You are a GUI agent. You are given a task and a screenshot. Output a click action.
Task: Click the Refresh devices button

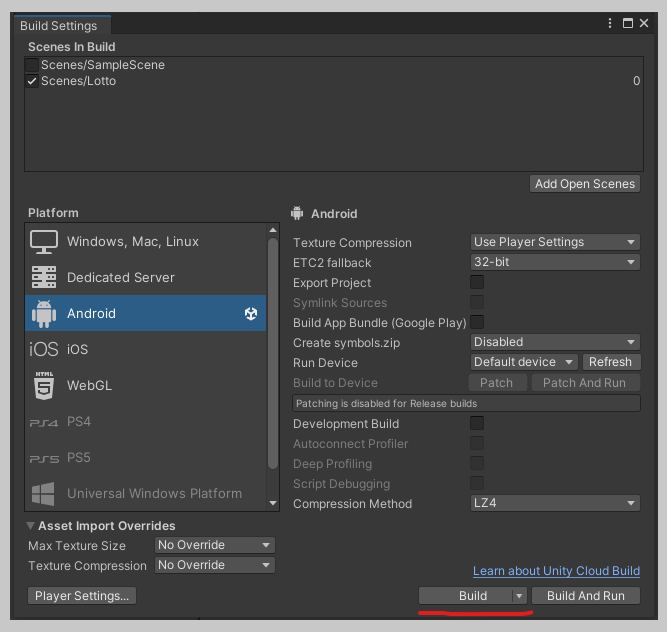(611, 362)
